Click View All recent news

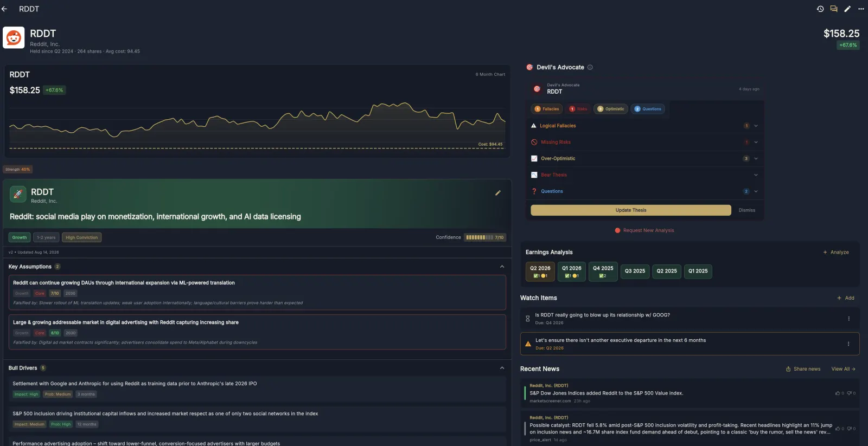[x=844, y=369]
